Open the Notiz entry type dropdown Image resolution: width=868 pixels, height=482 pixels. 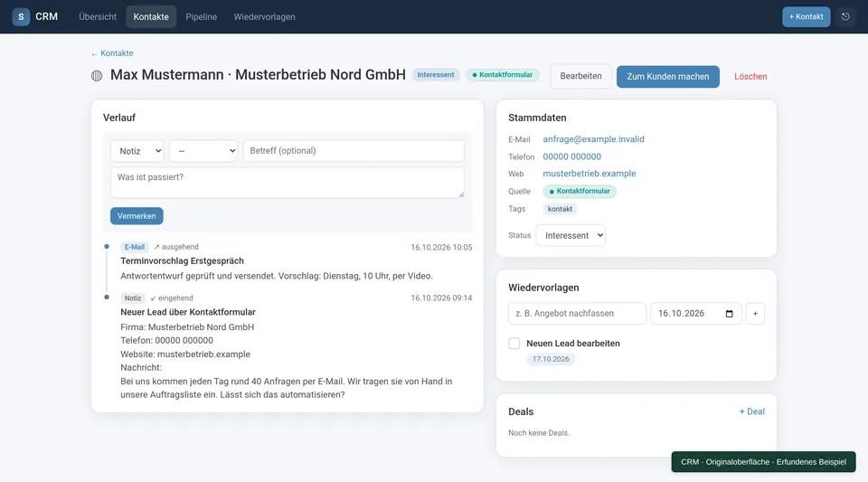pos(137,151)
